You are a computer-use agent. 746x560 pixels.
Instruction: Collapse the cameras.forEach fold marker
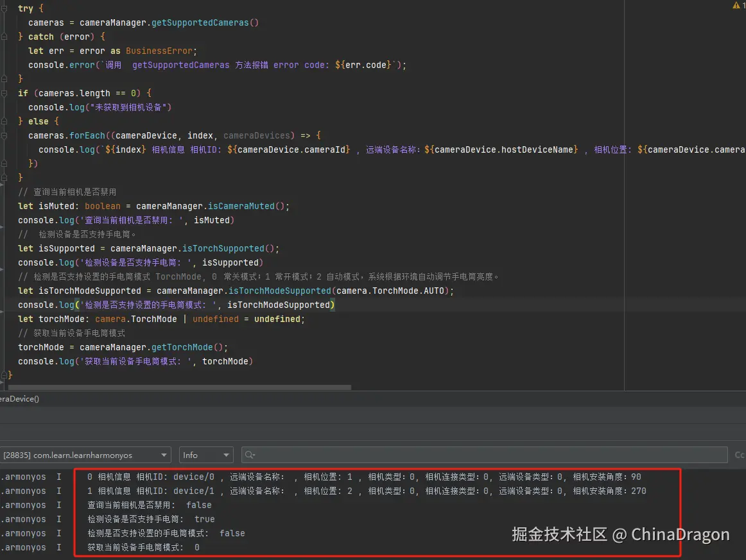coord(4,135)
